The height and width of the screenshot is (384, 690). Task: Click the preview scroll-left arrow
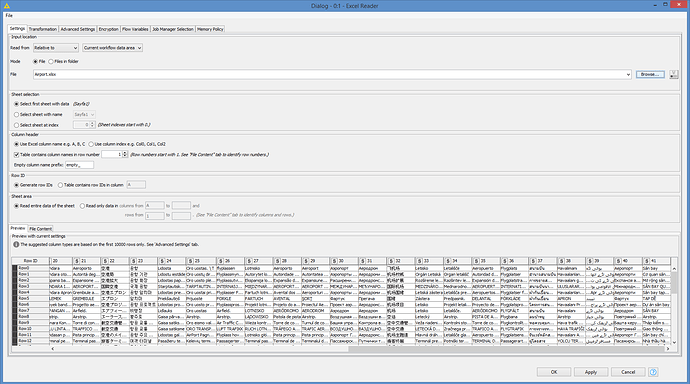pyautogui.click(x=53, y=349)
